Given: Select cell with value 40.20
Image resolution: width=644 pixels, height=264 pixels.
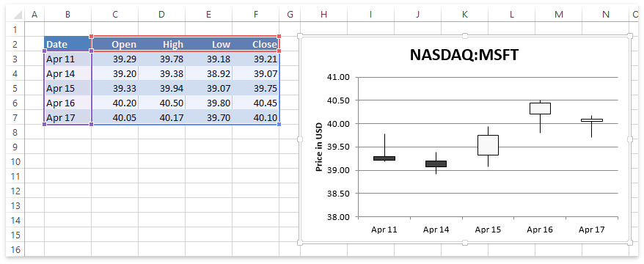Looking at the screenshot, I should 115,103.
